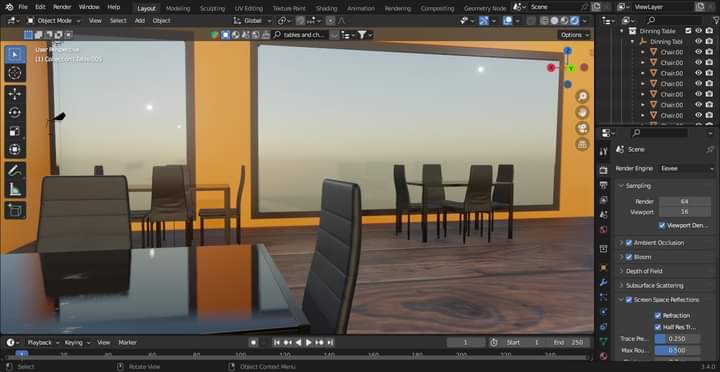The height and width of the screenshot is (372, 720).
Task: Click the red X axis on orientation gizmo
Action: [x=551, y=68]
